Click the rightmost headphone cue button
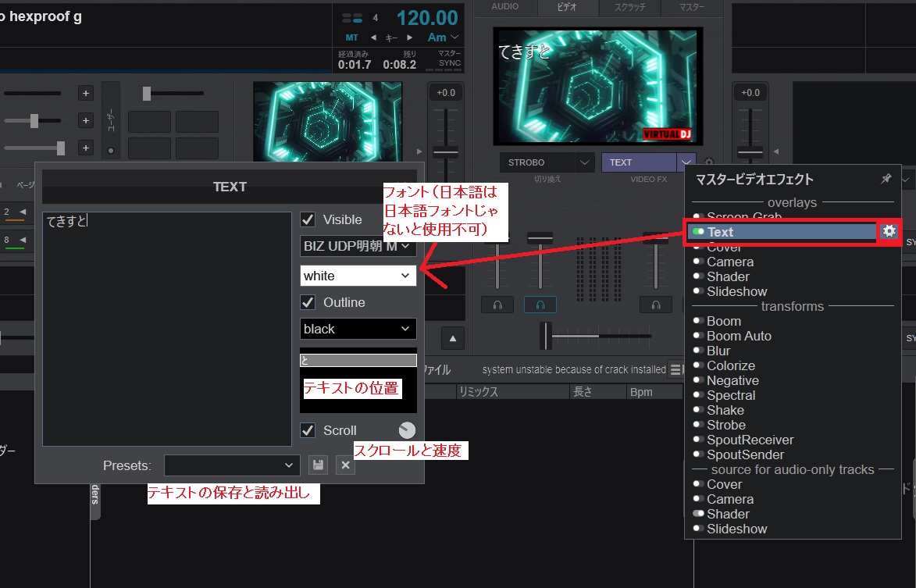916x588 pixels. point(655,305)
